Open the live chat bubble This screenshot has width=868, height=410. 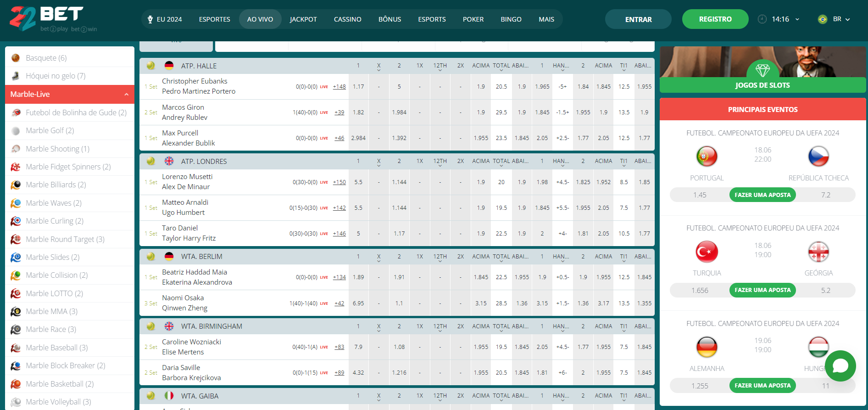[x=840, y=366]
